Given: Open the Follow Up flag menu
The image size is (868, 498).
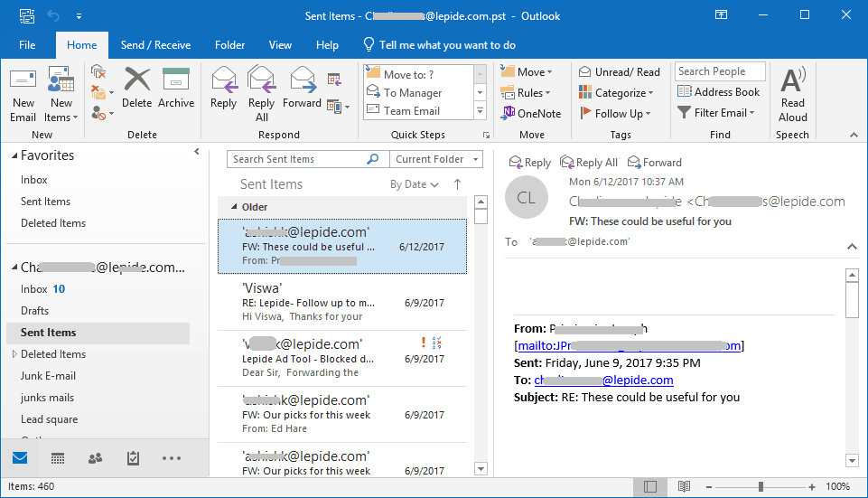Looking at the screenshot, I should pyautogui.click(x=615, y=114).
